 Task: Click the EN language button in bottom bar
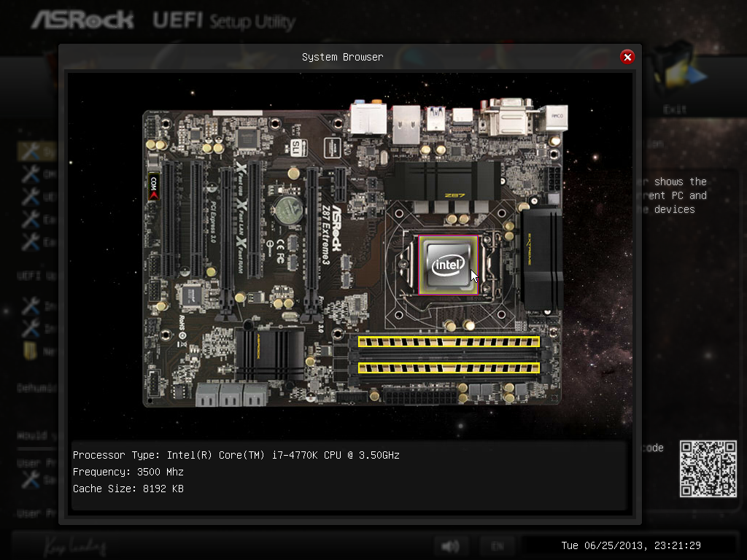(x=497, y=545)
